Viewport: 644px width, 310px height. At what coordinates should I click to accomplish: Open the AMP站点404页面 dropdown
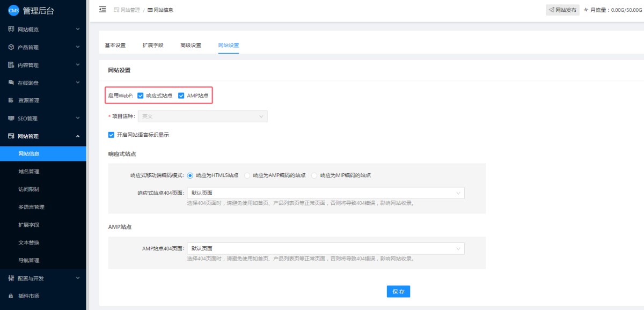pyautogui.click(x=325, y=248)
